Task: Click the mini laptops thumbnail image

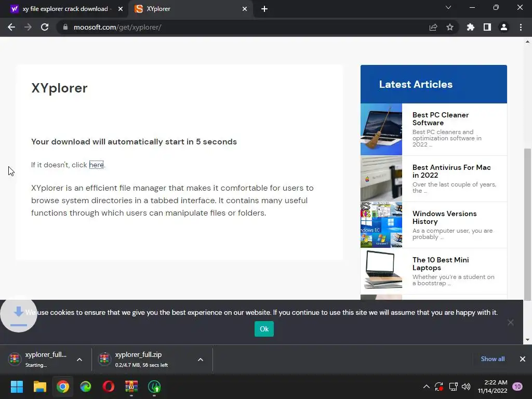Action: point(381,270)
